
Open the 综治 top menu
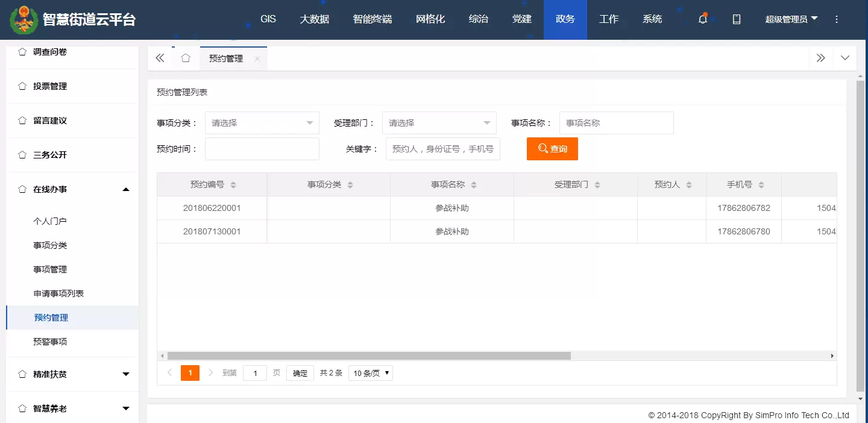pos(479,19)
